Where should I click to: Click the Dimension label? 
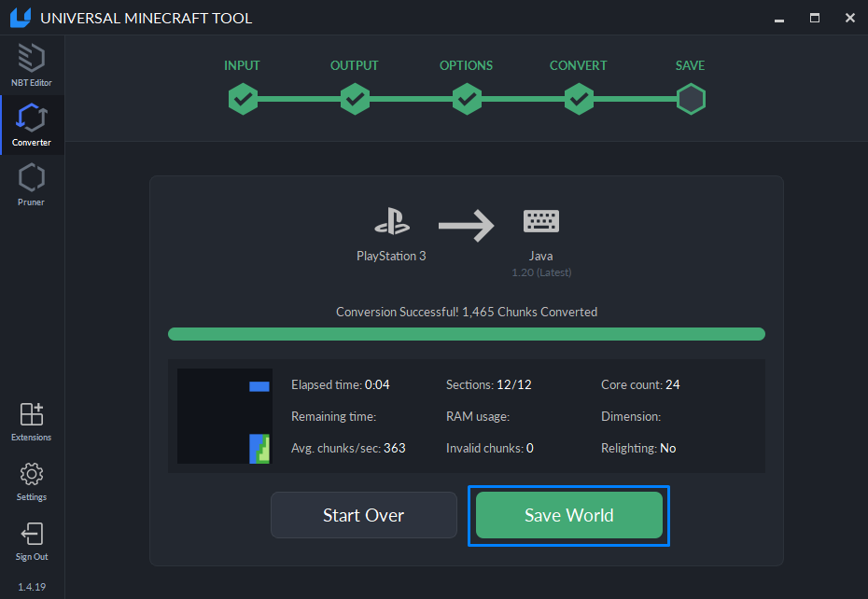coord(631,416)
